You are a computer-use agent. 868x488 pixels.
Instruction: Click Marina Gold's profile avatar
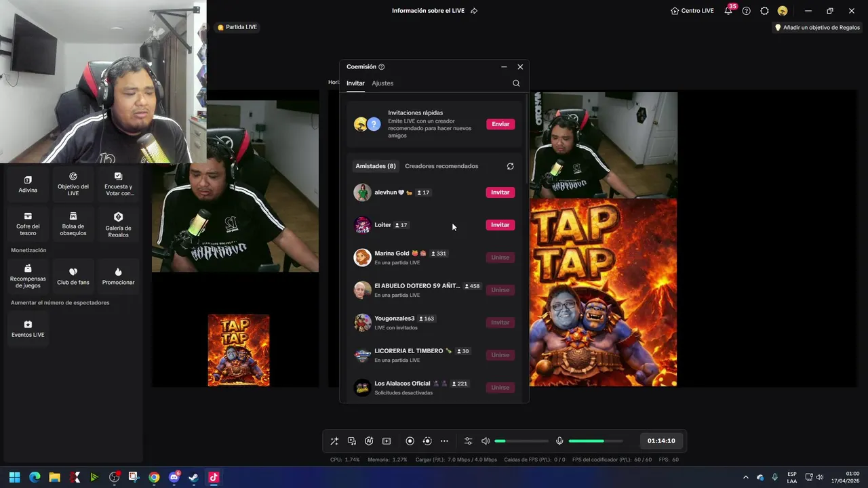362,258
